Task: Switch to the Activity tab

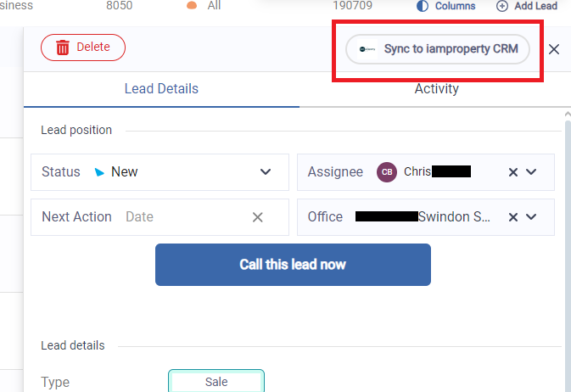Action: [436, 88]
